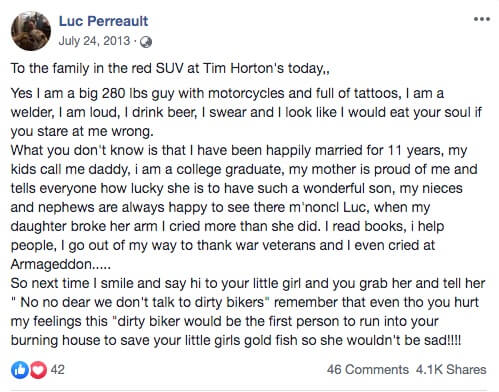Open the 46 Comments link
This screenshot has height=392, width=499.
pos(368,370)
